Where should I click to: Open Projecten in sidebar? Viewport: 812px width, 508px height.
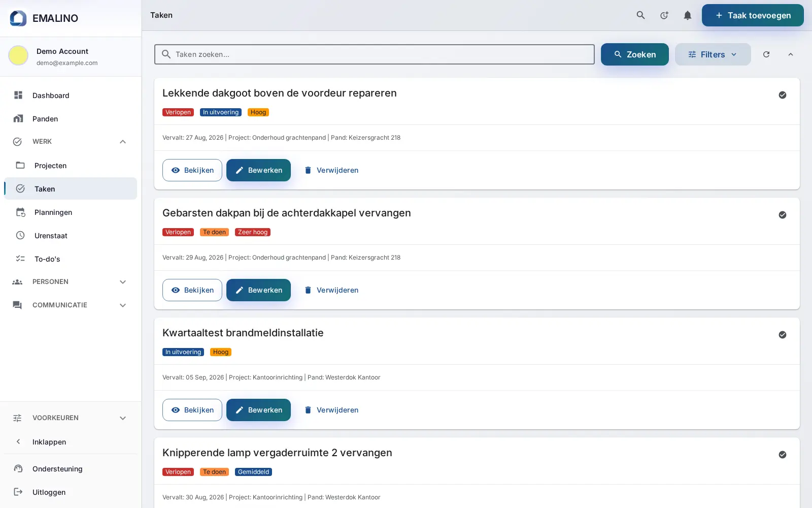(71, 166)
